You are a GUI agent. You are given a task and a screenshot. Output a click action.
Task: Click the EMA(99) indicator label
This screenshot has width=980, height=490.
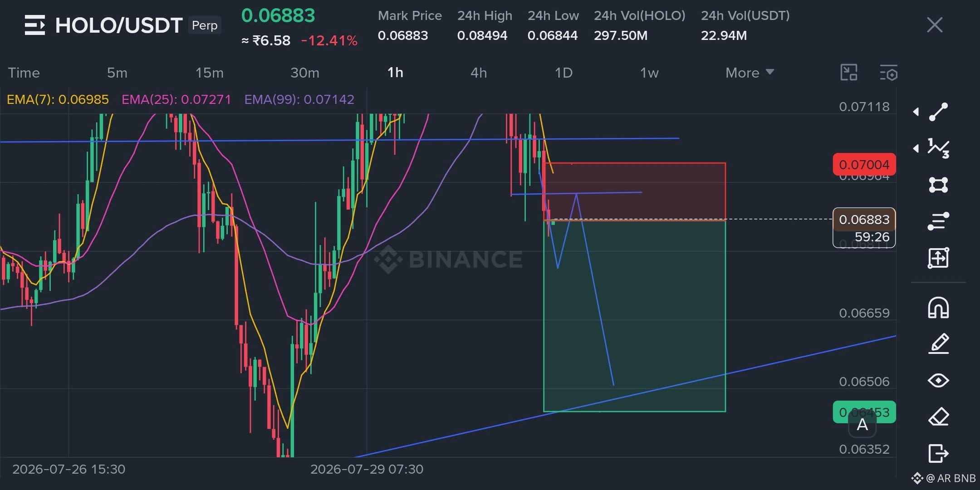299,99
